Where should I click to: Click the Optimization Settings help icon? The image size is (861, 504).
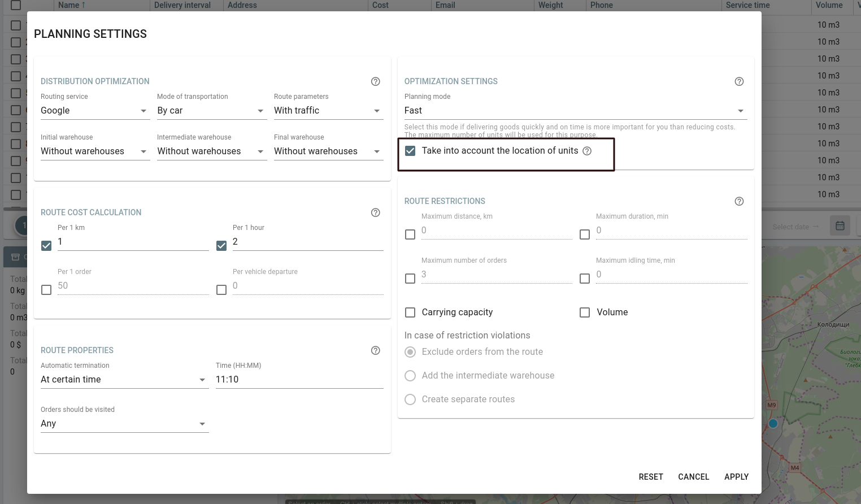click(x=739, y=81)
